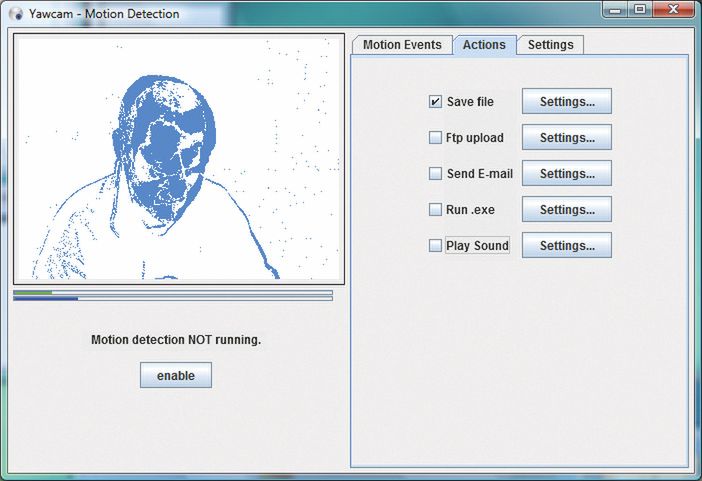Minimize the Yawcam window
This screenshot has width=702, height=481.
[x=616, y=9]
